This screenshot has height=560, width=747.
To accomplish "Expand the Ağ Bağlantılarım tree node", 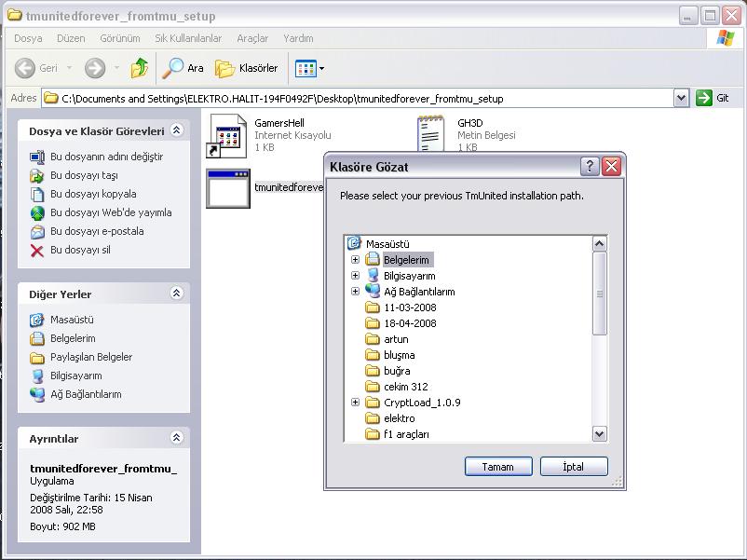I will pyautogui.click(x=355, y=292).
